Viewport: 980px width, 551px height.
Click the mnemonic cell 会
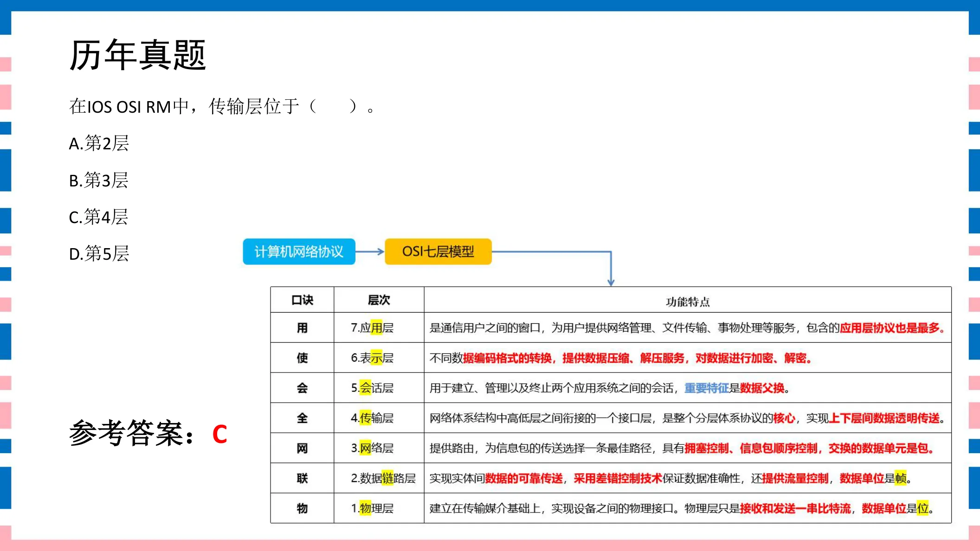302,388
